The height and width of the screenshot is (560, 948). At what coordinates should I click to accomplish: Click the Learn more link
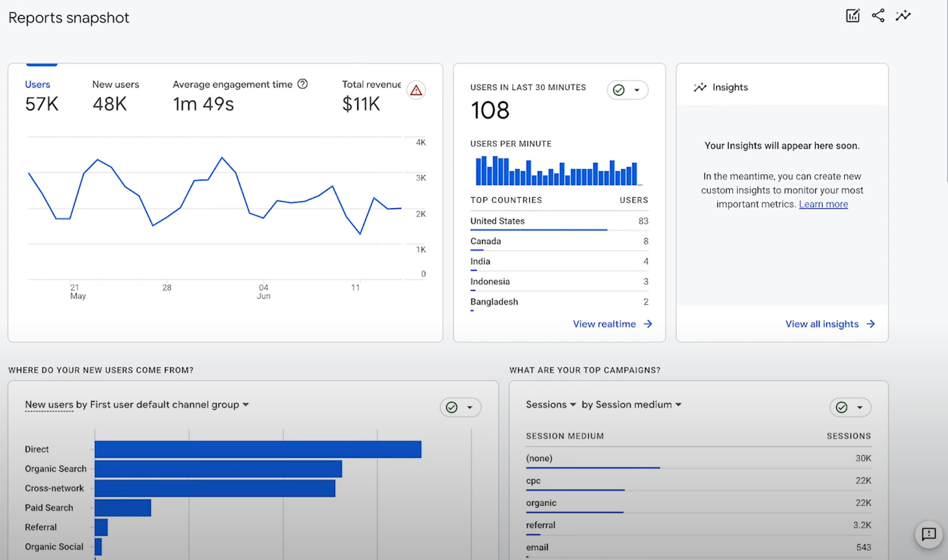click(x=823, y=204)
